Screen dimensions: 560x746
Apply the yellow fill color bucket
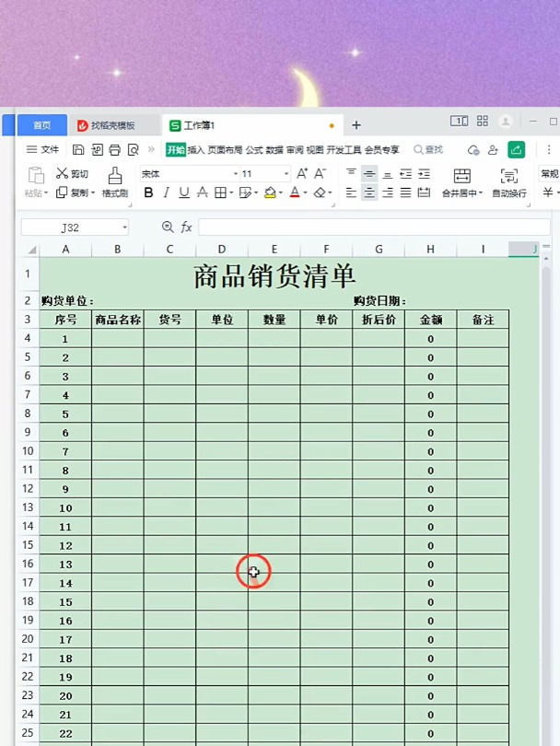(270, 192)
